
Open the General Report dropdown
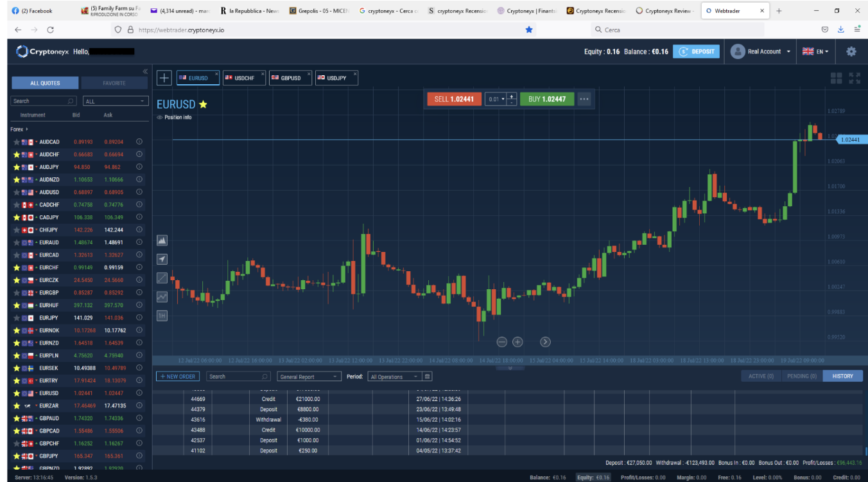coord(309,377)
